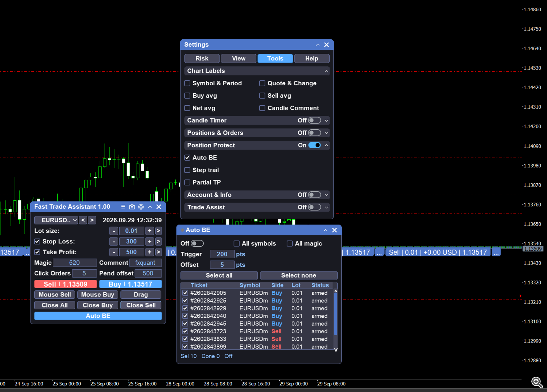
Task: Check the All symbols checkbox
Action: click(x=237, y=244)
